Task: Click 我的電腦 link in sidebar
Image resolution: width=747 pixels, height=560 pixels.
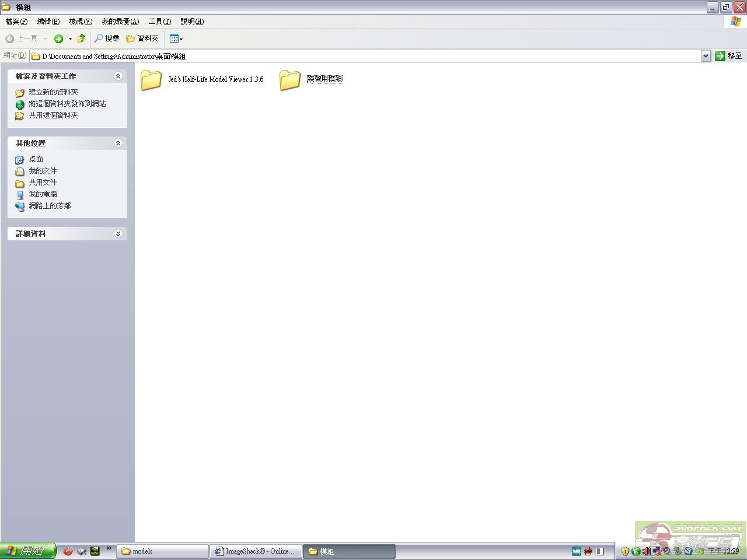Action: (43, 194)
